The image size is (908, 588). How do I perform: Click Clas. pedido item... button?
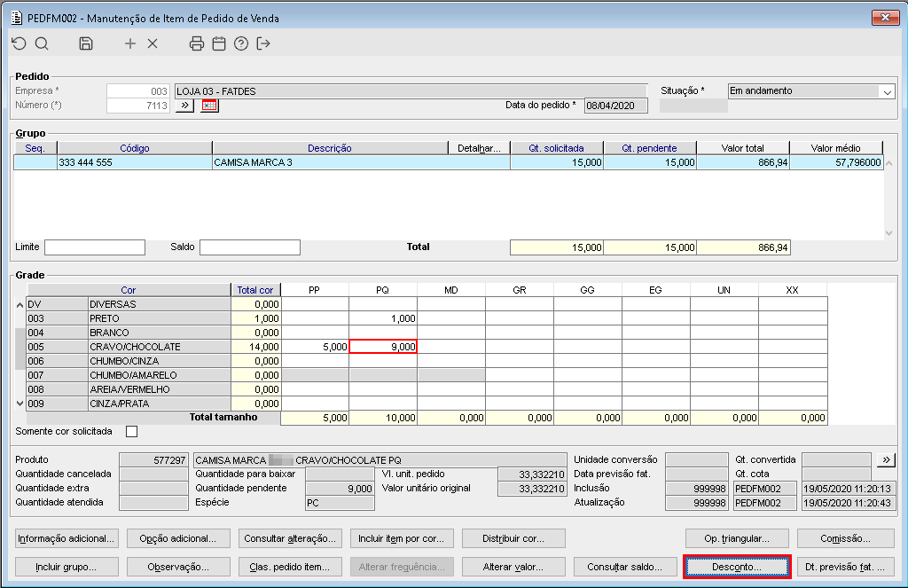(290, 567)
